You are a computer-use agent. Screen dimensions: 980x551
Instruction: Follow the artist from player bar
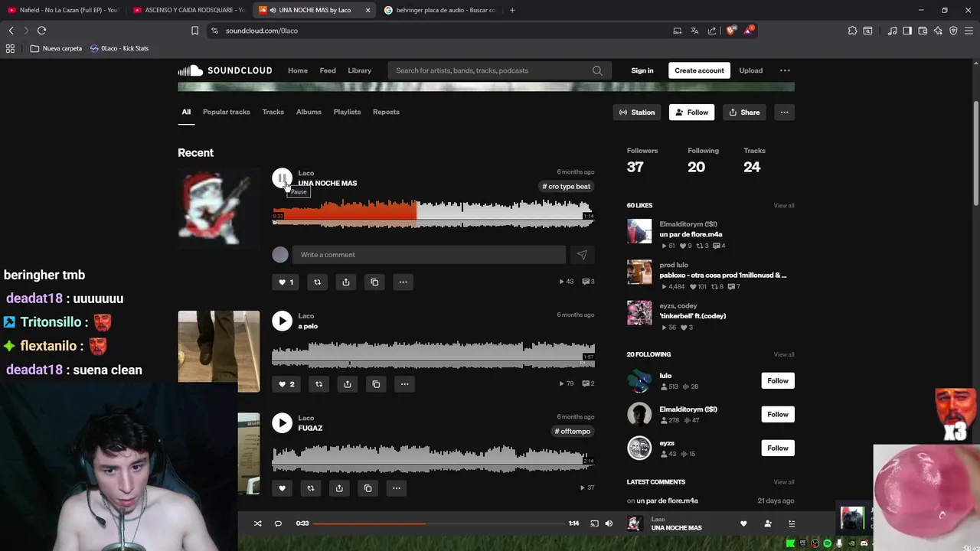(x=767, y=523)
